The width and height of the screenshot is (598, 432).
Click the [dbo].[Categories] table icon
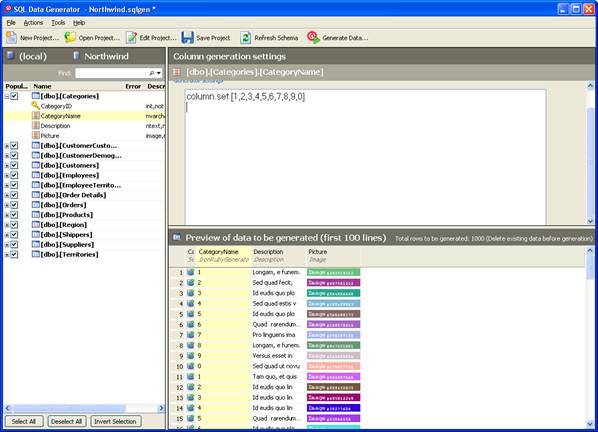[x=36, y=96]
